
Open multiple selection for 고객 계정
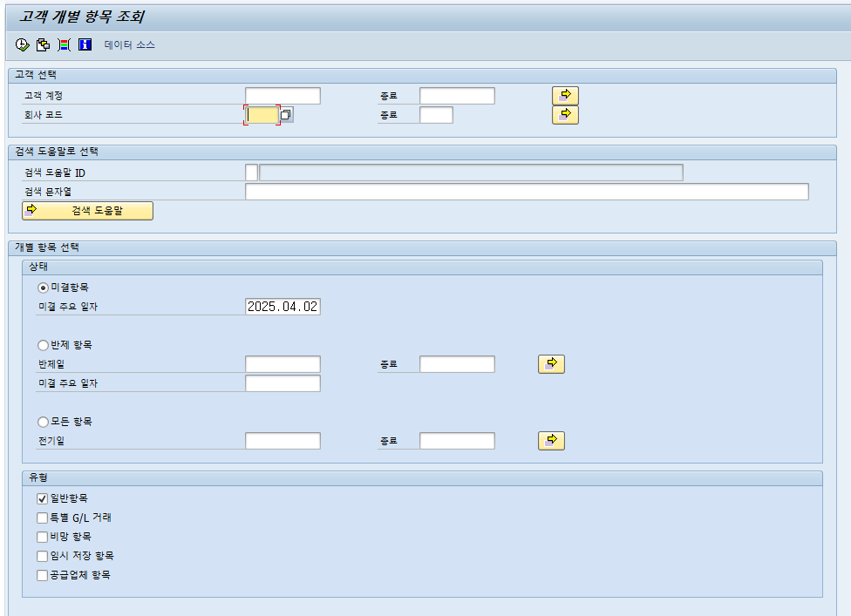(x=565, y=96)
